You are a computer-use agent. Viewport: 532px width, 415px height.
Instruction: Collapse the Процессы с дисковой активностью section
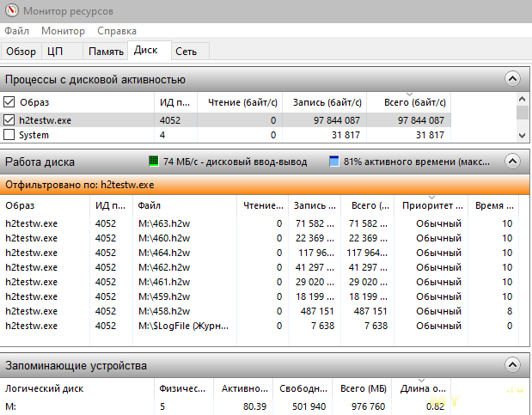coord(512,79)
